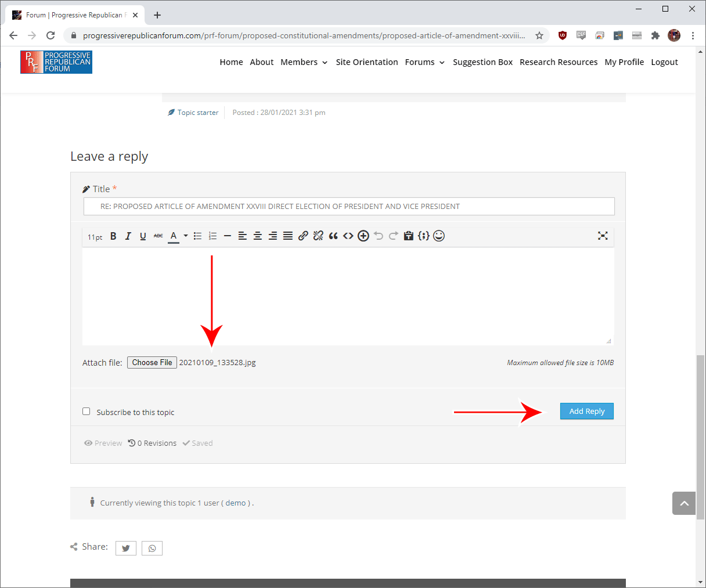Insert a bulleted list
706x588 pixels.
click(x=197, y=236)
